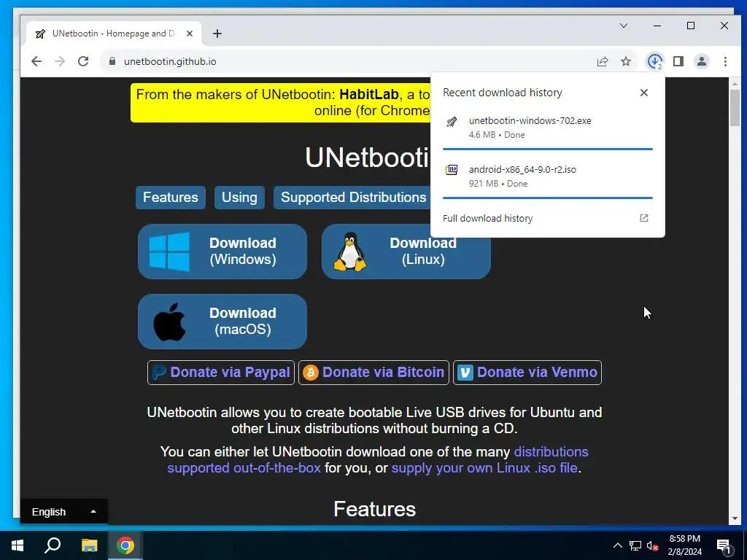The width and height of the screenshot is (747, 560).
Task: Click the Windows logo icon
Action: [169, 252]
